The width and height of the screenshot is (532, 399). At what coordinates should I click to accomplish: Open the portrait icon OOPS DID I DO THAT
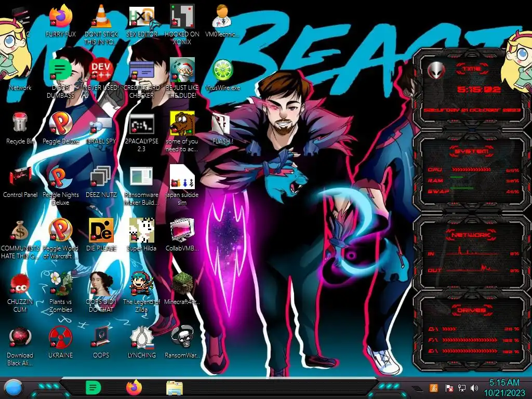101,284
